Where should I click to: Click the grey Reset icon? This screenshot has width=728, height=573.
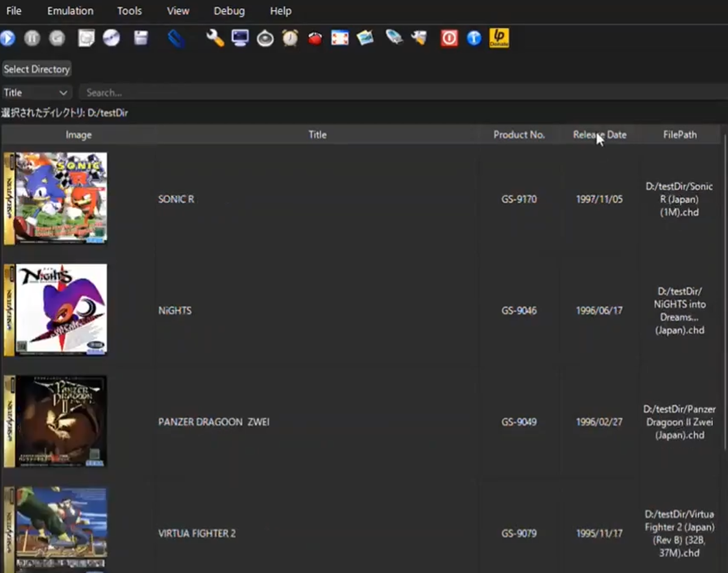tap(57, 38)
